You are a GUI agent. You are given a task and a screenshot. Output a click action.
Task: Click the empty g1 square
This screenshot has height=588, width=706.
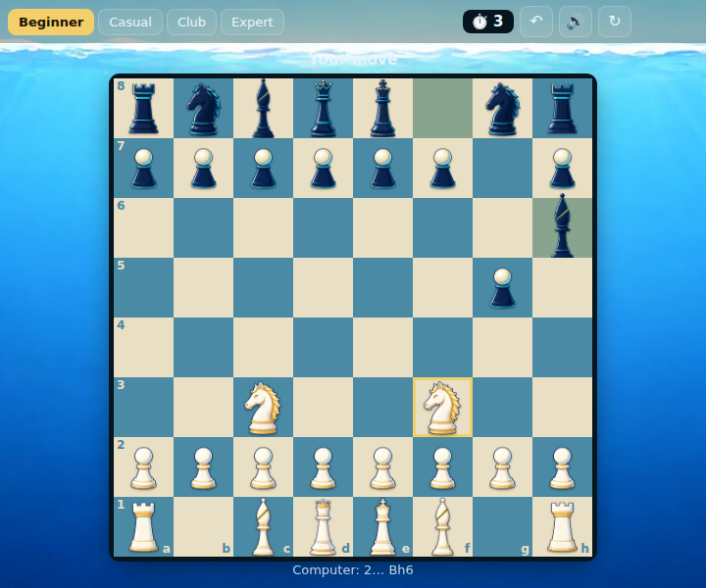[x=502, y=527]
